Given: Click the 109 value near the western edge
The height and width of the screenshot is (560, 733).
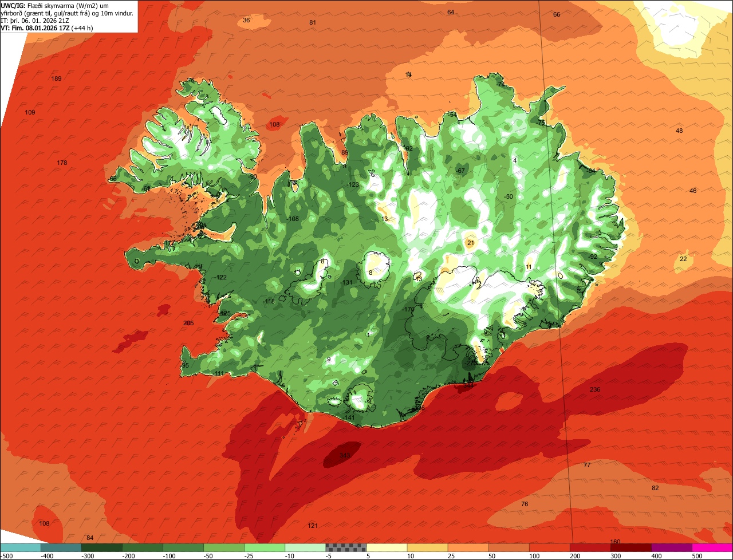Looking at the screenshot, I should pos(30,112).
